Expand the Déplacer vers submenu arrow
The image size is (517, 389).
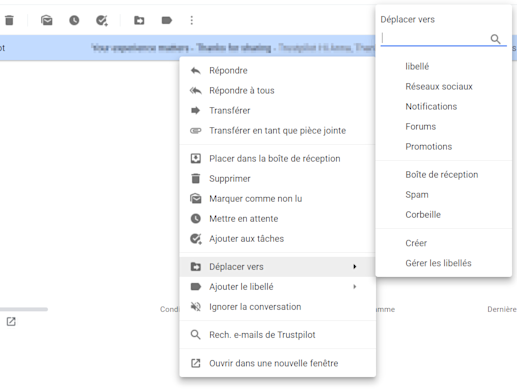click(355, 267)
